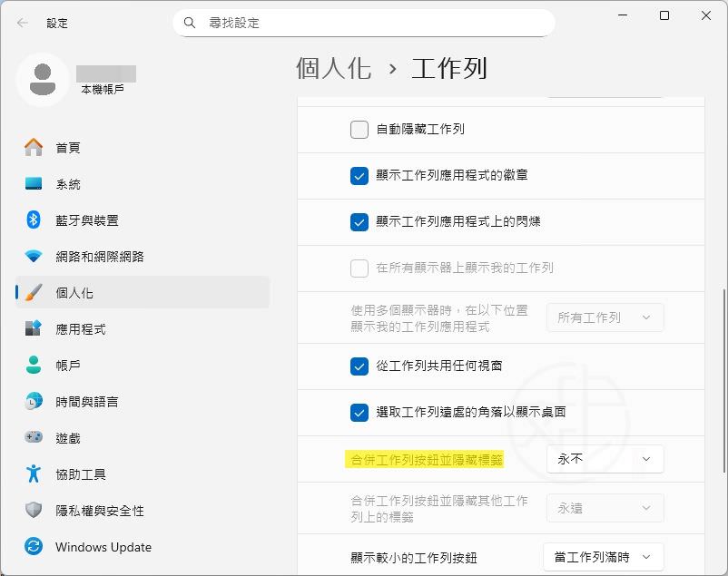Click the Bluetooth icon for 藍牙與裝置
This screenshot has width=728, height=576.
pos(34,220)
